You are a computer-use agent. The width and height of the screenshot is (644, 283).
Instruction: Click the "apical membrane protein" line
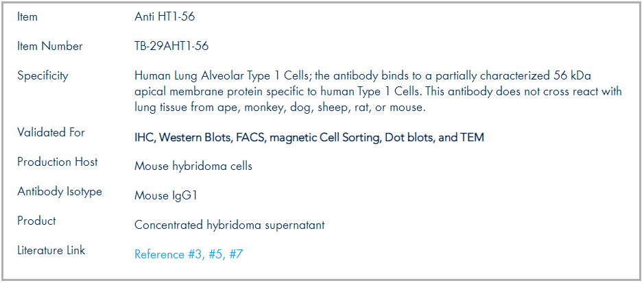click(378, 91)
